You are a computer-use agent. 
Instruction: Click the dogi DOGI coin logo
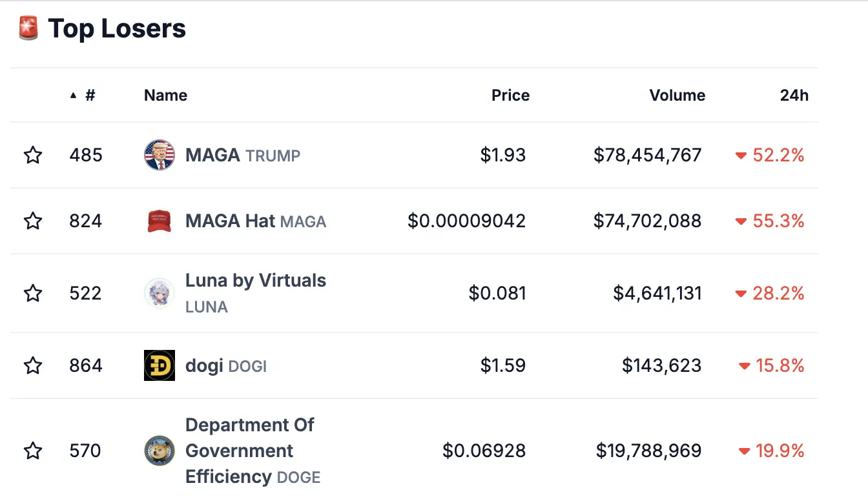pyautogui.click(x=159, y=365)
